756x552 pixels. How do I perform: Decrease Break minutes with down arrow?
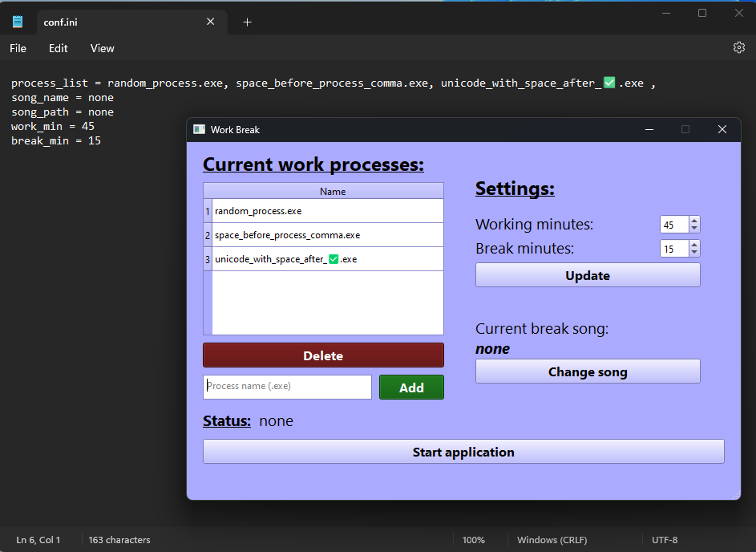click(694, 253)
